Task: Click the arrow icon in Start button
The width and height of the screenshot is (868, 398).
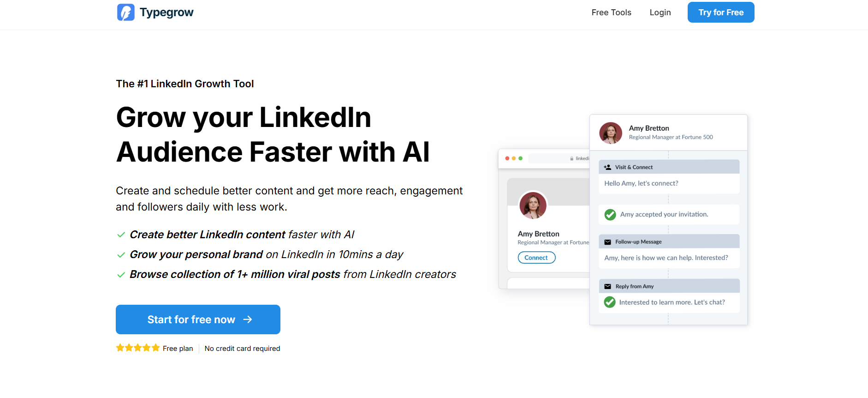Action: click(248, 320)
